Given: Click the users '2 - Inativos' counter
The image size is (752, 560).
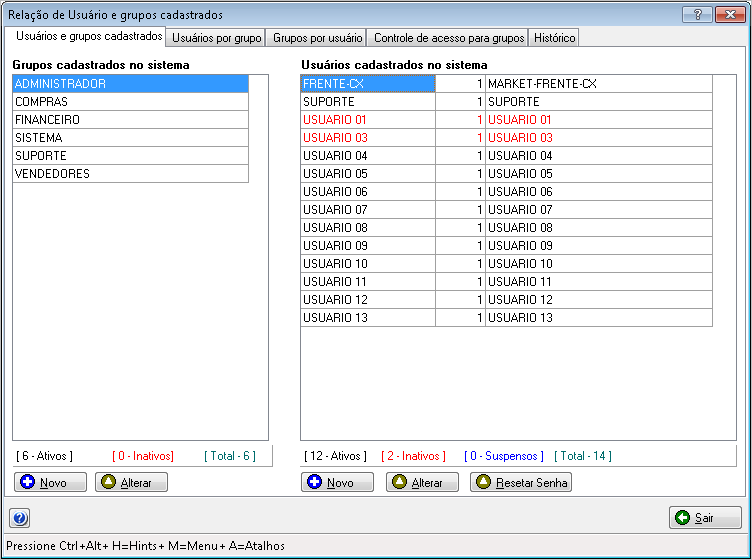Looking at the screenshot, I should click(413, 455).
